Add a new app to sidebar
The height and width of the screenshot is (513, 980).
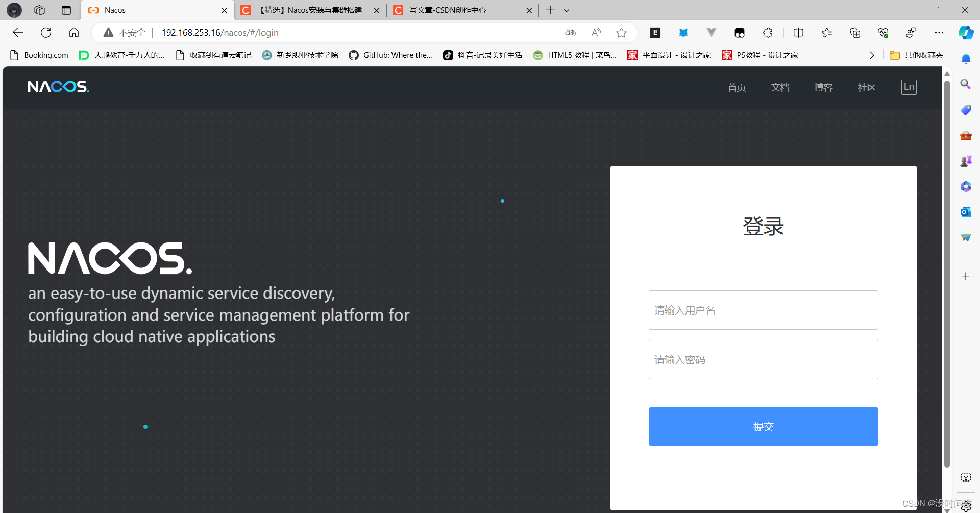click(966, 276)
